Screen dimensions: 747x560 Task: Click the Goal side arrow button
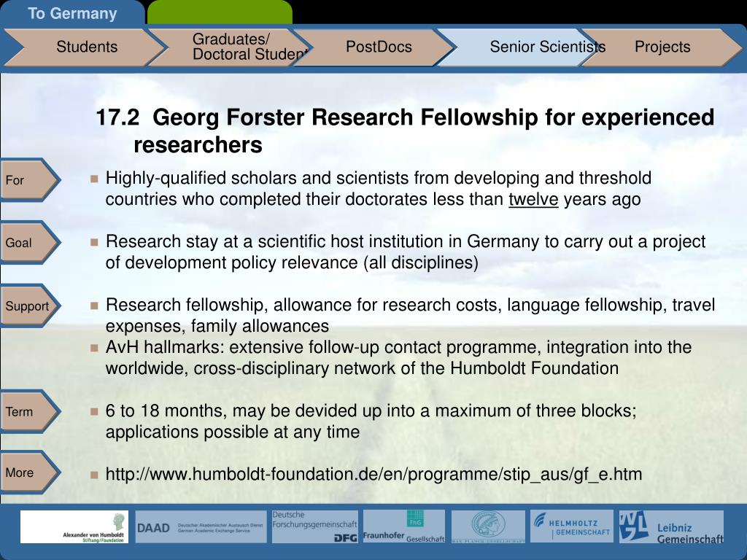[29, 242]
